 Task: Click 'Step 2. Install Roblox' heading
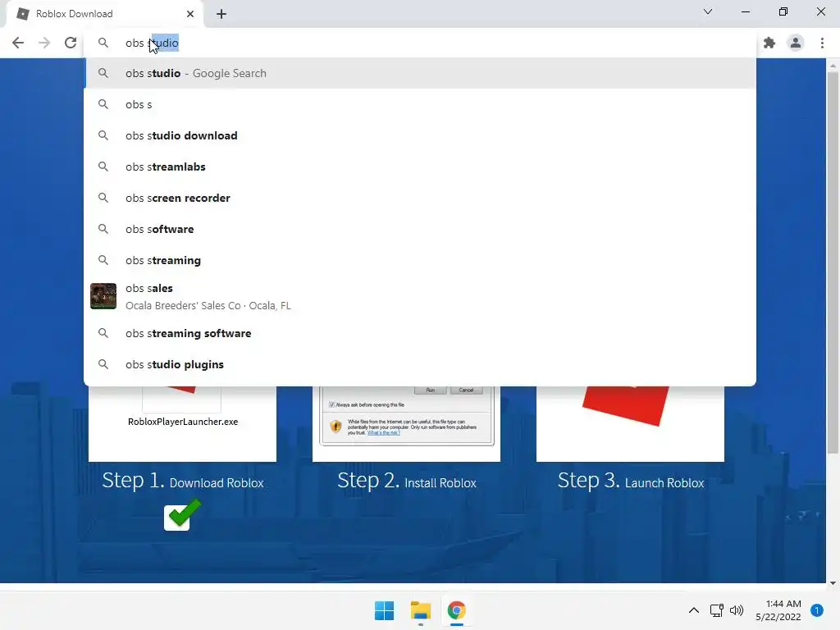click(407, 481)
